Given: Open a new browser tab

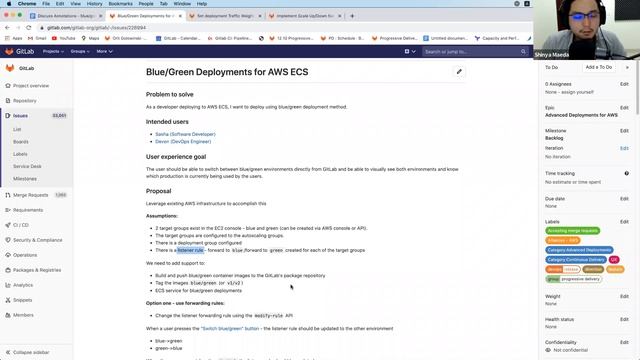Looking at the screenshot, I should [x=352, y=16].
